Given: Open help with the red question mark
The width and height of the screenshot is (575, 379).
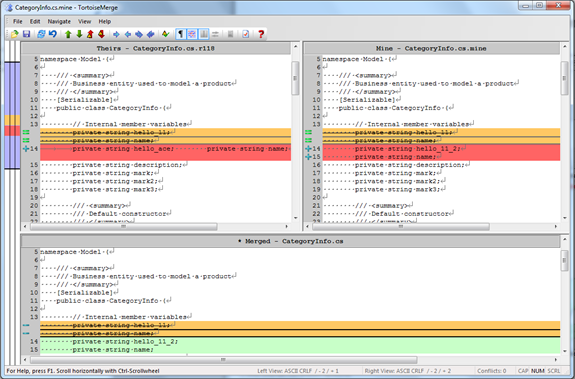Looking at the screenshot, I should point(261,34).
